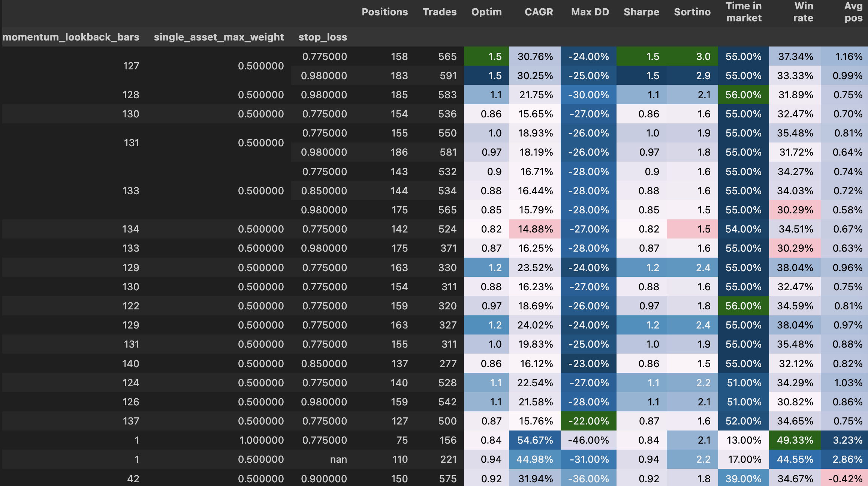
Task: Click momentum lookback value 140
Action: pyautogui.click(x=130, y=364)
